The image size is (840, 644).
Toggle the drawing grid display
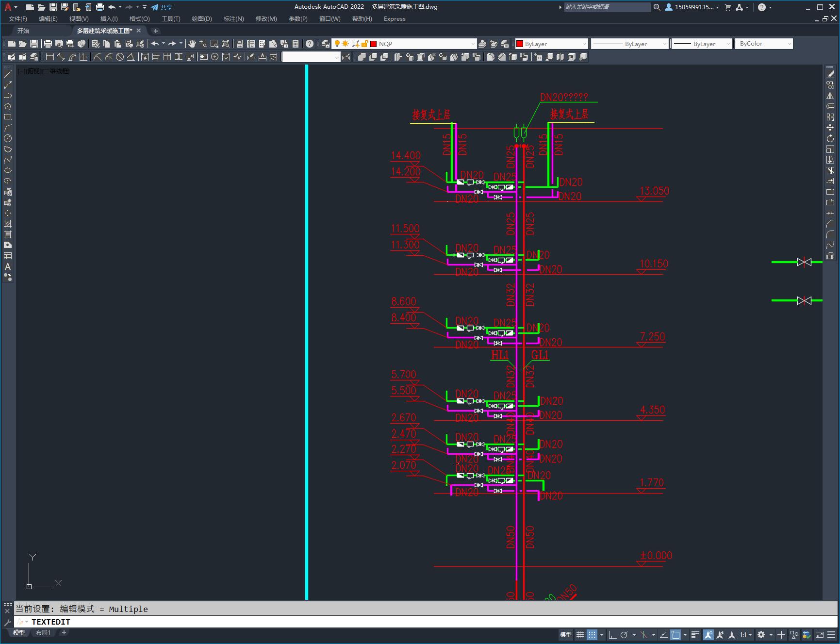[580, 634]
